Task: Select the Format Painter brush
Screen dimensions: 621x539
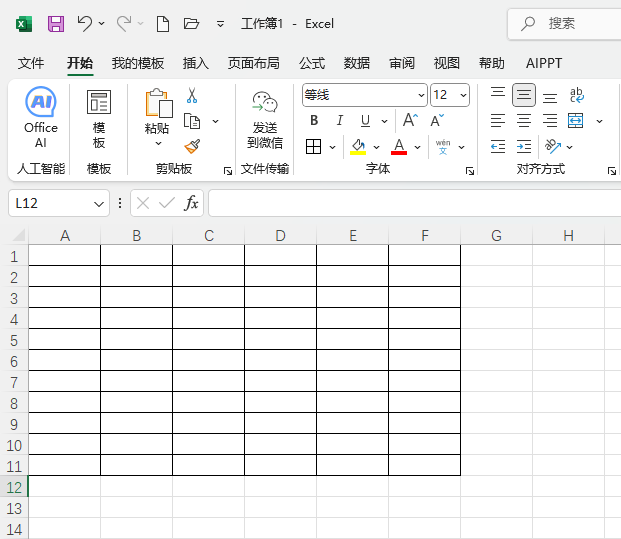Action: [x=192, y=146]
